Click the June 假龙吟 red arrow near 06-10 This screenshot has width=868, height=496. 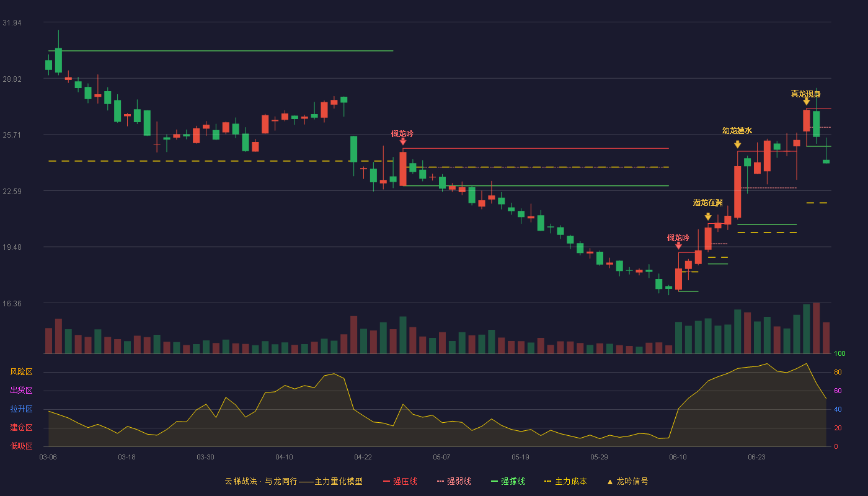tap(678, 246)
